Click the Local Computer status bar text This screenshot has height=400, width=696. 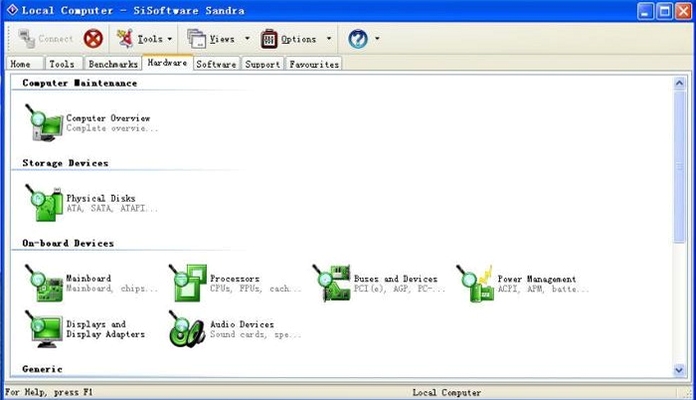coord(447,392)
